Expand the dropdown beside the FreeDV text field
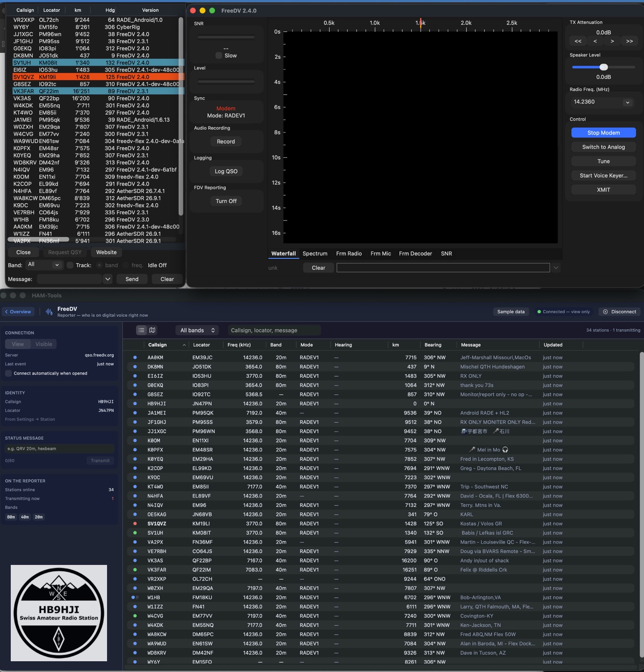Image resolution: width=644 pixels, height=672 pixels. (556, 268)
